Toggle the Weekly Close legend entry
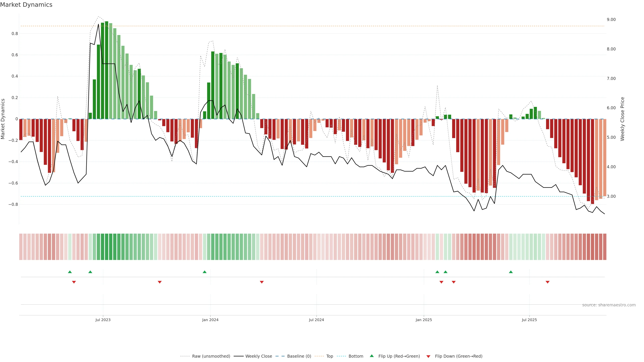Image resolution: width=644 pixels, height=362 pixels. tap(258, 356)
